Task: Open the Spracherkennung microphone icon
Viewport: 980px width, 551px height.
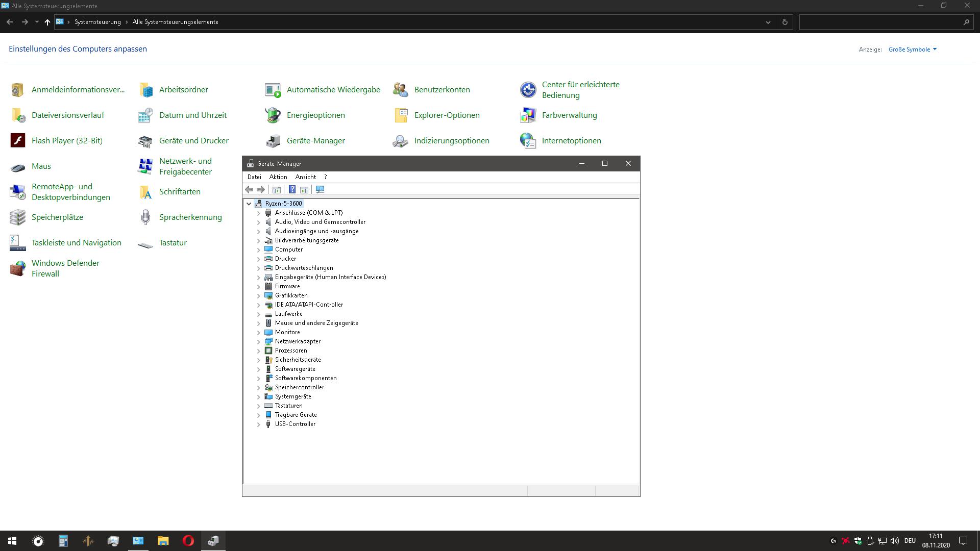Action: [145, 217]
